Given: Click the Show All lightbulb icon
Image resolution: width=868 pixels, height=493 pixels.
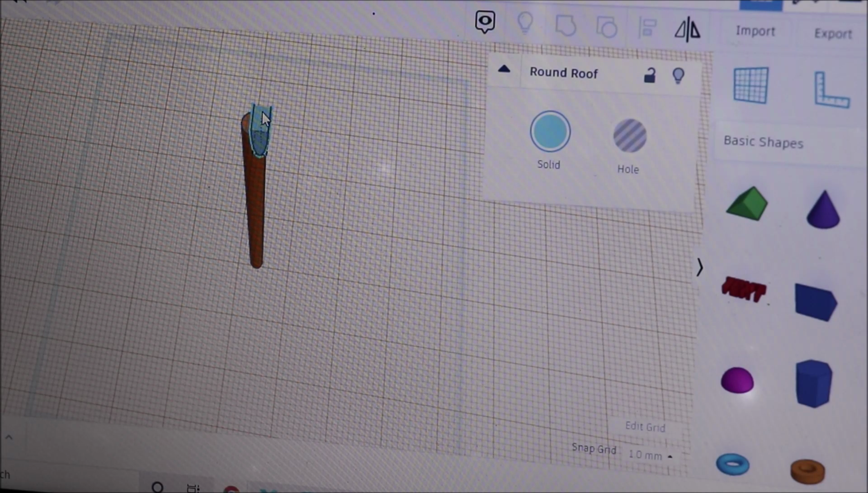Looking at the screenshot, I should tap(525, 23).
